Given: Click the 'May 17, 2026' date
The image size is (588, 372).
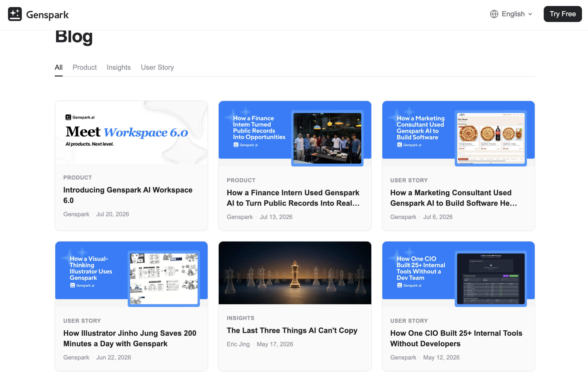Looking at the screenshot, I should [275, 344].
